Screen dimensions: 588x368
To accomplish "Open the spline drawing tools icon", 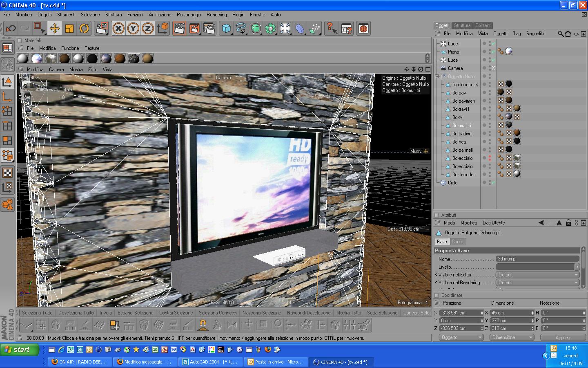I will 241,29.
